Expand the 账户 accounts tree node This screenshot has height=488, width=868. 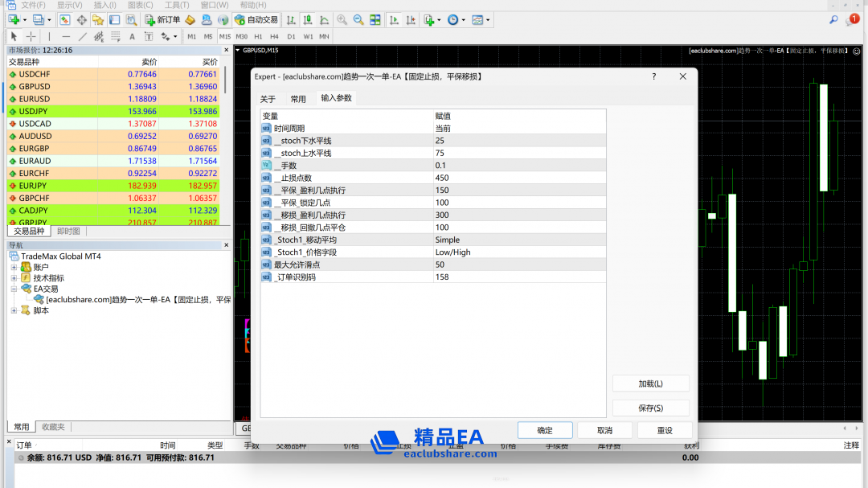[14, 267]
